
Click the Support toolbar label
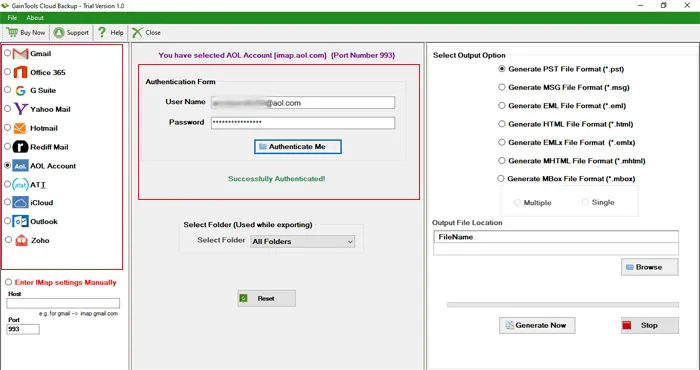(78, 33)
